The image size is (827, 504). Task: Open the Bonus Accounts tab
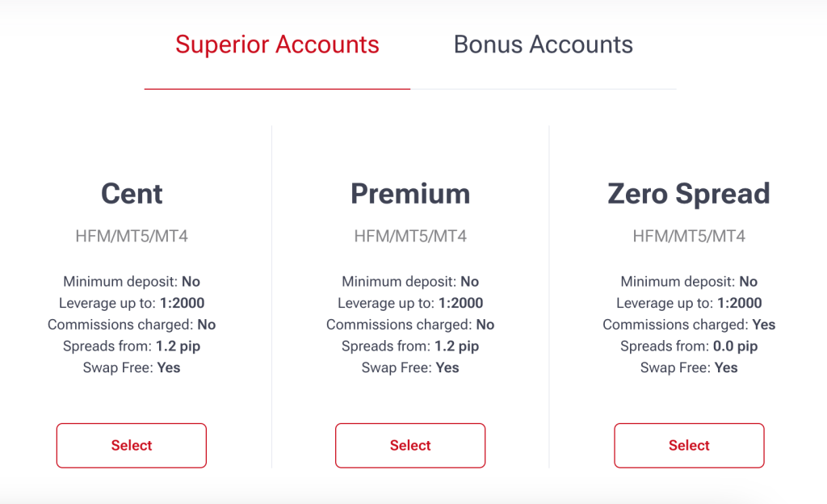543,44
